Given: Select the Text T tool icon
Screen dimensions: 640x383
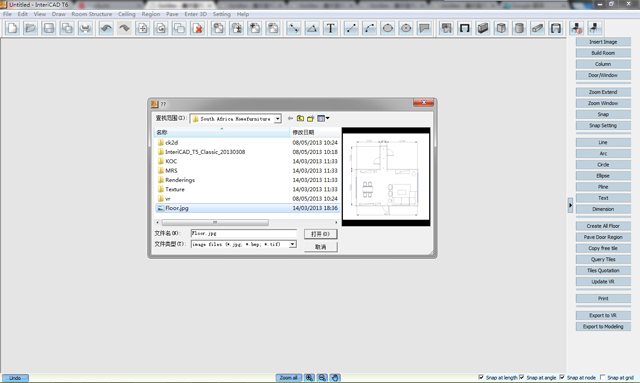Looking at the screenshot, I should [x=330, y=28].
